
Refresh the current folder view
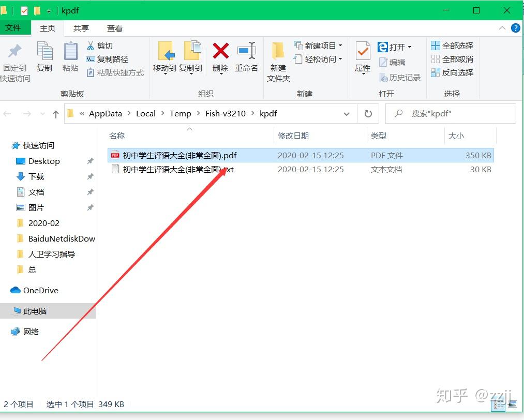[x=368, y=114]
